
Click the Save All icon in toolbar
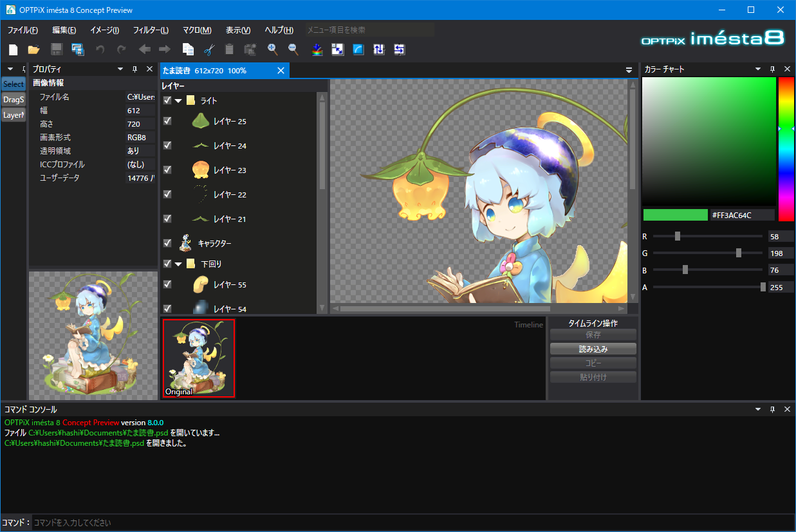(x=78, y=50)
